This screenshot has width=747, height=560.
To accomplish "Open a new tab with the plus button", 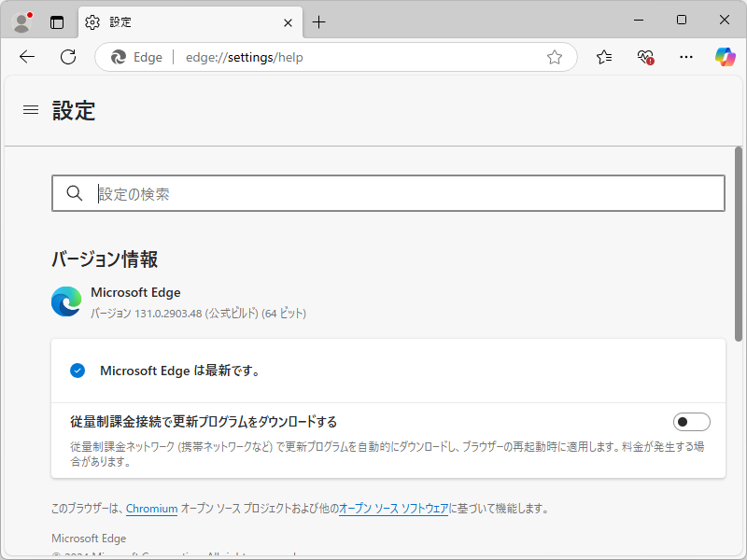I will (x=321, y=22).
